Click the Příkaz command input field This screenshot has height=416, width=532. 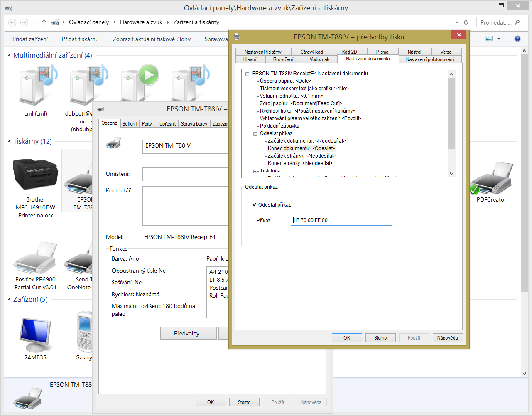click(x=341, y=220)
